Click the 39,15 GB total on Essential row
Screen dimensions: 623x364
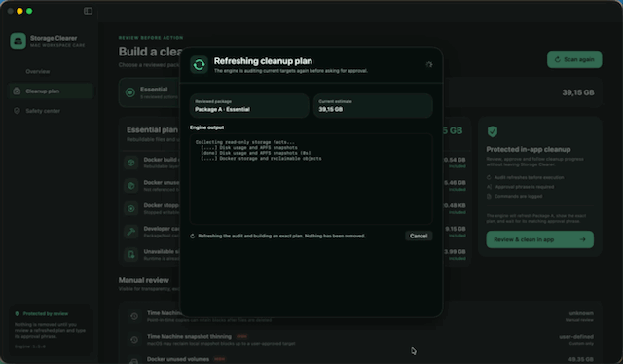[578, 92]
